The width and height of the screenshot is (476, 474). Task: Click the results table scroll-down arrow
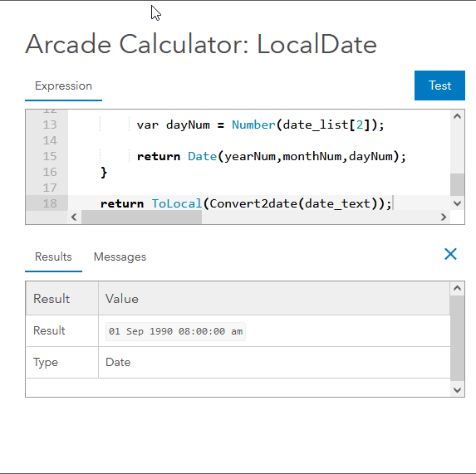[457, 390]
